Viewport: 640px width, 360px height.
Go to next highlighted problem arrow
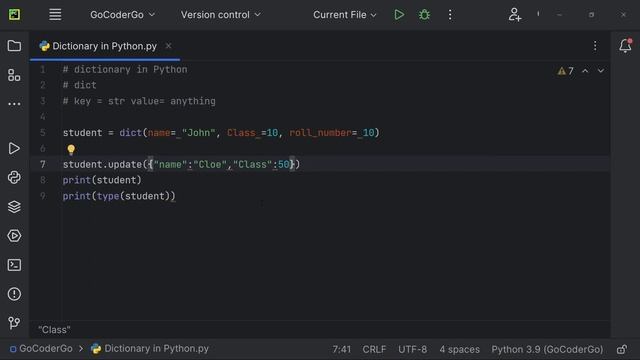tap(601, 71)
